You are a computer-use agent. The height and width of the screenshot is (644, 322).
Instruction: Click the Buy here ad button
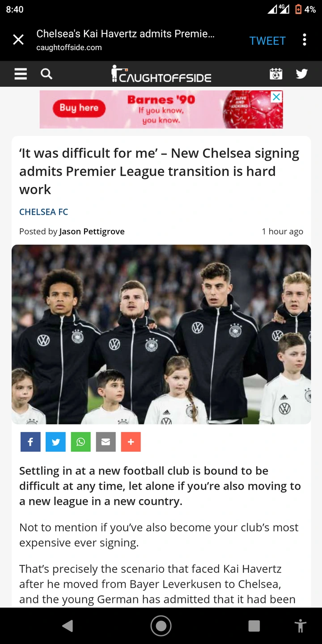tap(79, 108)
